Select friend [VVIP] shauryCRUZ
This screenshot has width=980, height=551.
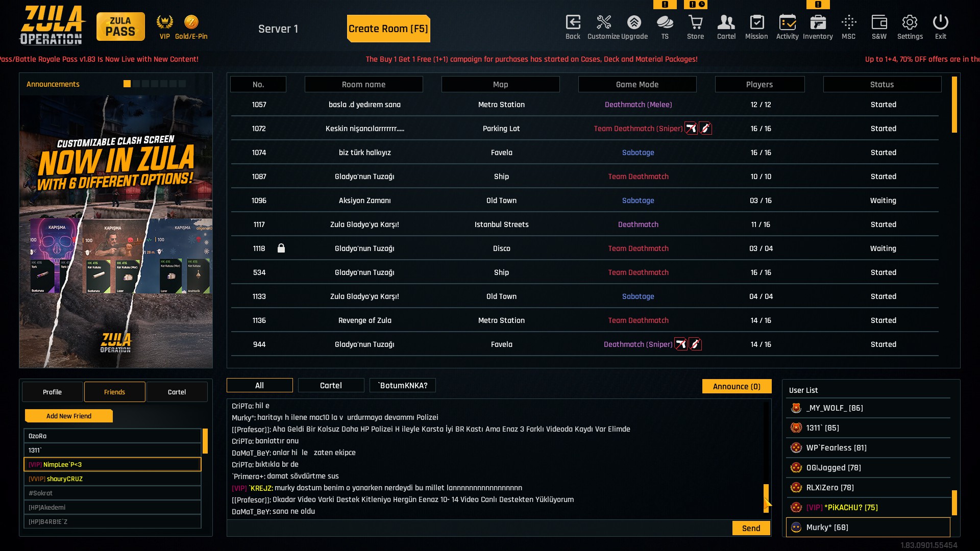point(112,479)
